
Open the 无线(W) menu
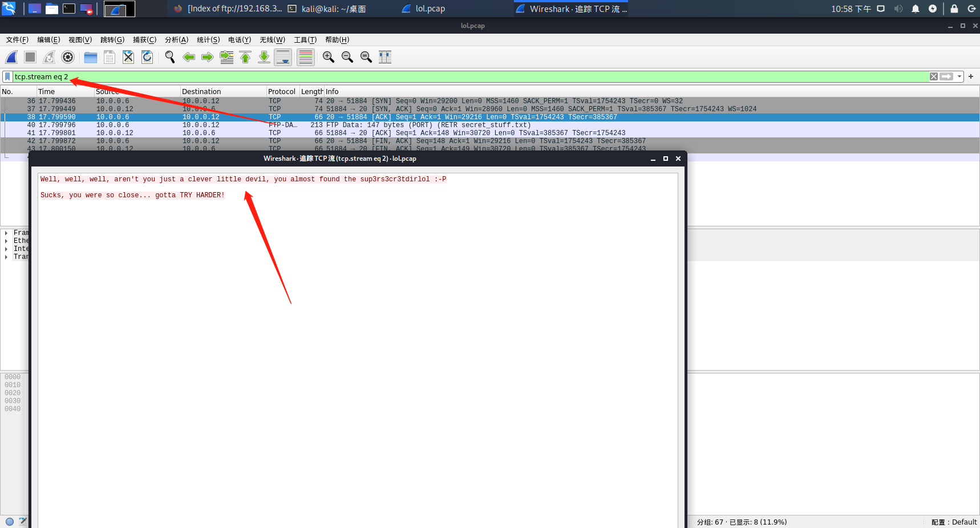(272, 40)
